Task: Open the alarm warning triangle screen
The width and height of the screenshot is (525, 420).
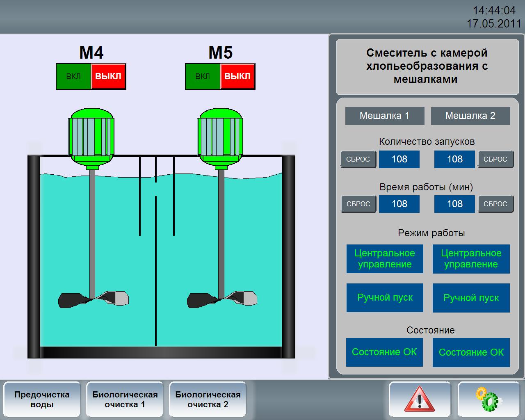Action: pyautogui.click(x=419, y=399)
